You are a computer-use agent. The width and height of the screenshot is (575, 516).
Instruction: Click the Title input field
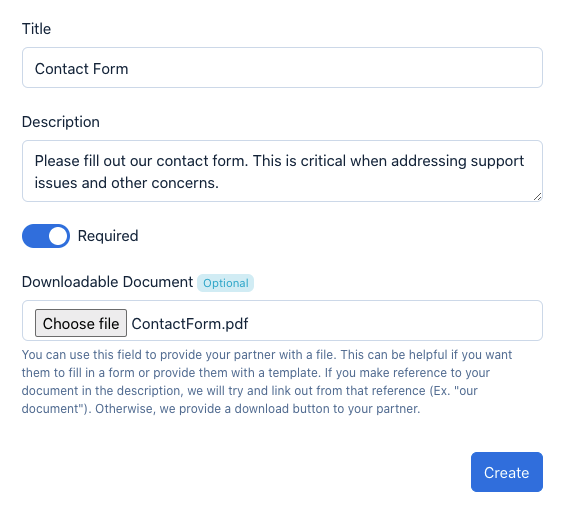282,67
